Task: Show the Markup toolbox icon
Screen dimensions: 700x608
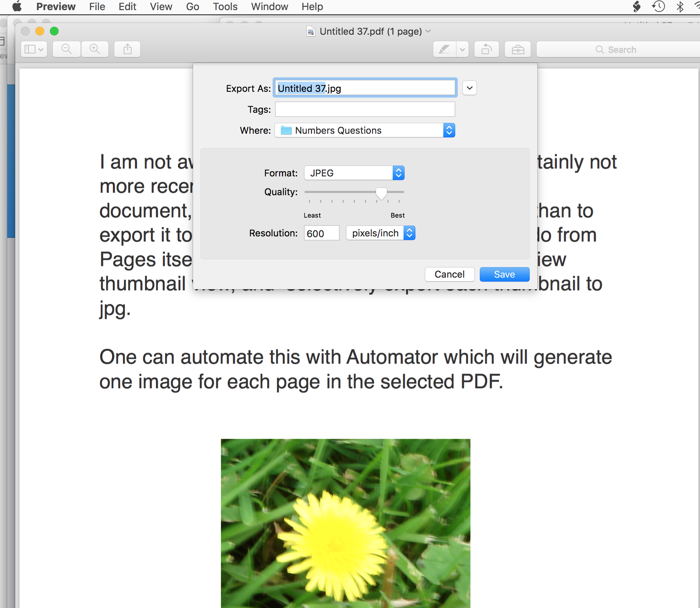Action: [x=518, y=49]
